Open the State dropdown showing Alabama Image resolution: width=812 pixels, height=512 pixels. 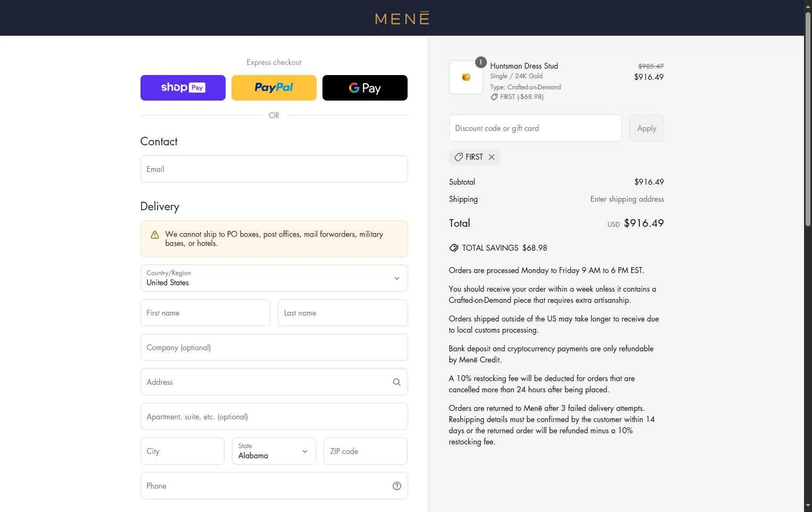point(274,451)
